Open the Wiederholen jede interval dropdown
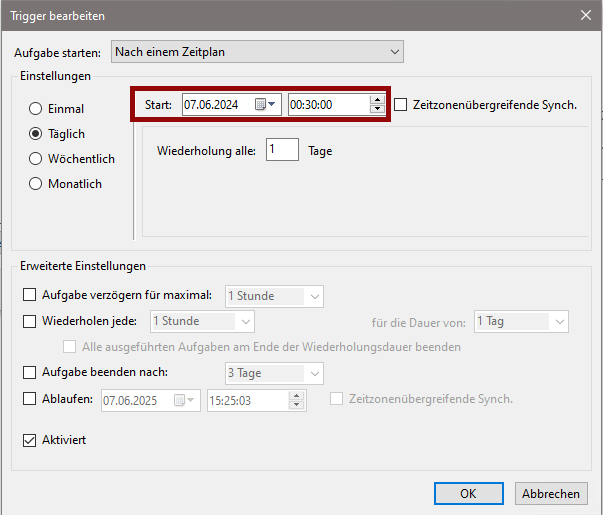 [202, 321]
